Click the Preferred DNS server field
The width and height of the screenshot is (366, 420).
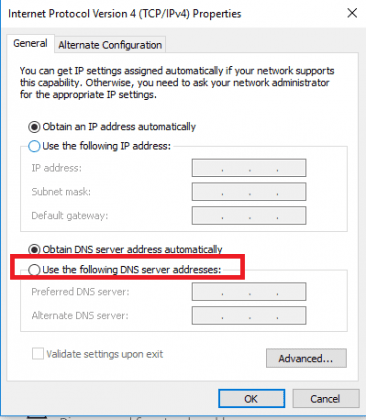[249, 292]
